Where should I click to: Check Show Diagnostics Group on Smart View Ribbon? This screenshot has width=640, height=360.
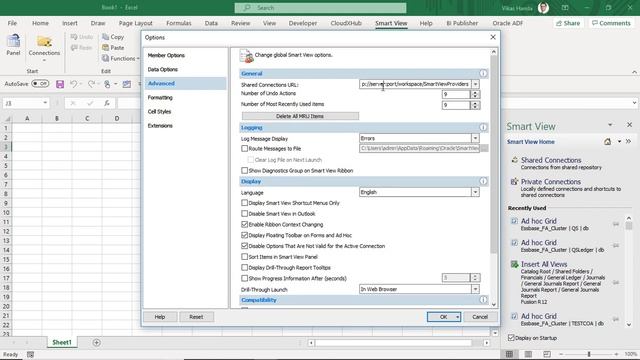(x=244, y=171)
